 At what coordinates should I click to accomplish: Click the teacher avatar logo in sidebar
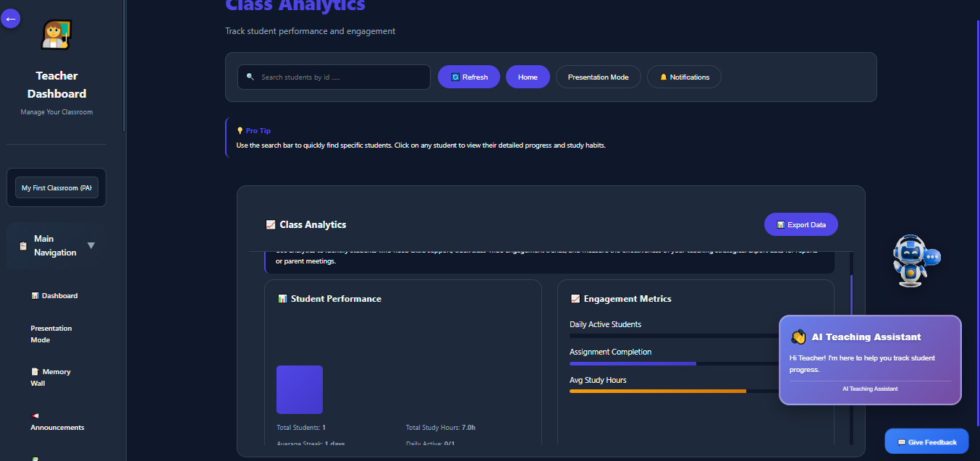56,33
